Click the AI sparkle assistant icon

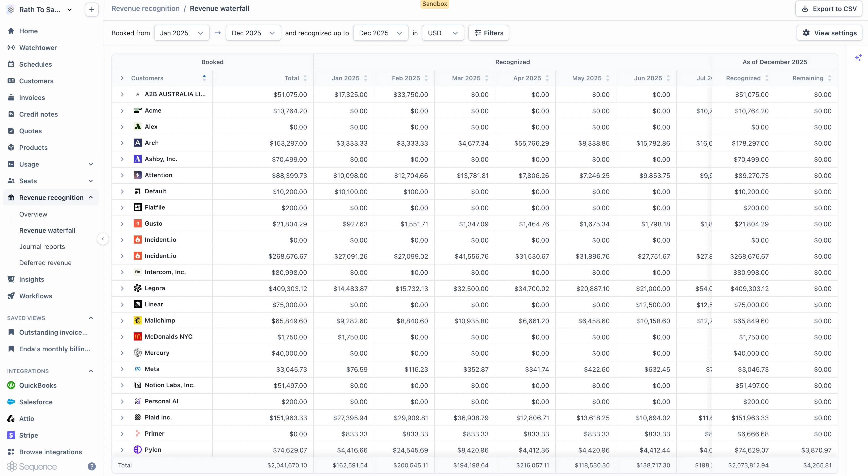click(858, 58)
